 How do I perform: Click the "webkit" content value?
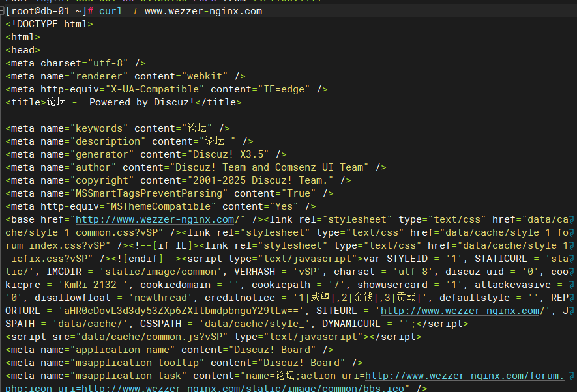[205, 76]
